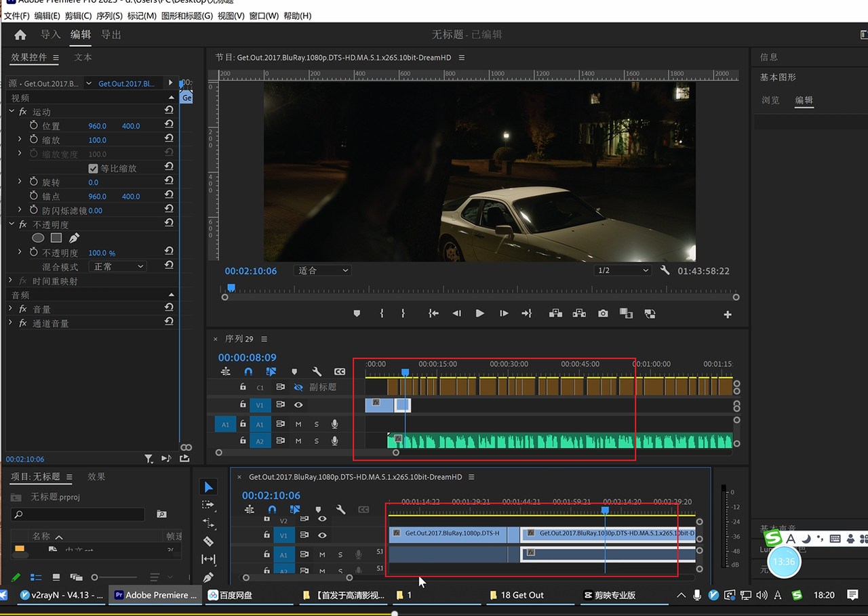Toggle V1 track visibility in 序列 29
Image resolution: width=868 pixels, height=616 pixels.
298,405
